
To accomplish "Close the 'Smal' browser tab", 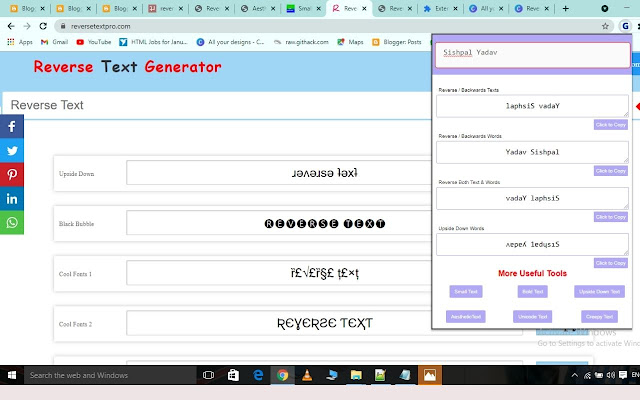I will [x=318, y=9].
